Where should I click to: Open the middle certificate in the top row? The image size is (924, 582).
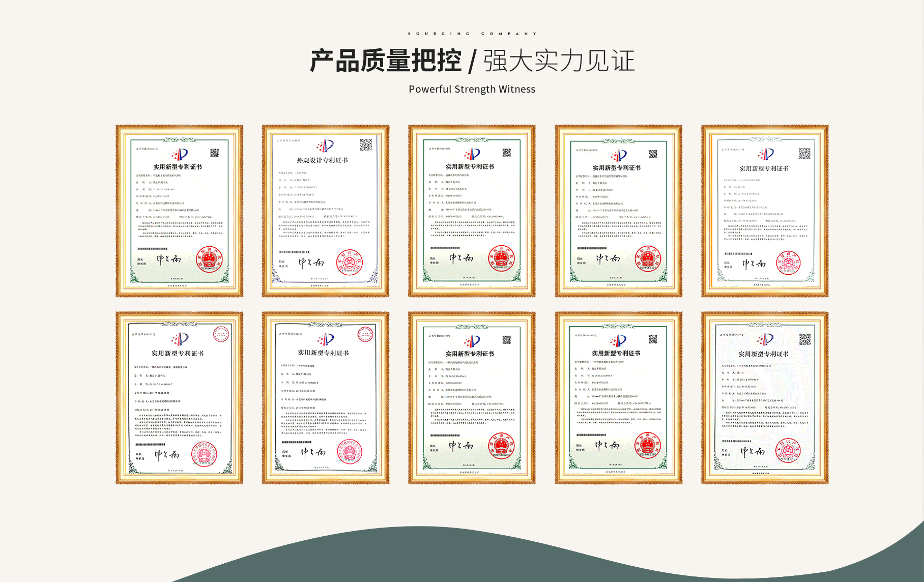[471, 211]
